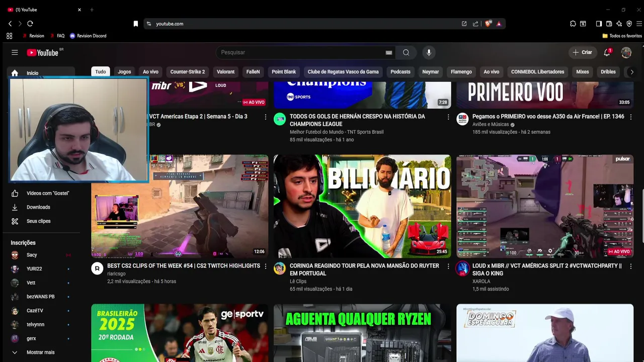
Task: Click the Brave Shields lion icon
Action: (488, 24)
